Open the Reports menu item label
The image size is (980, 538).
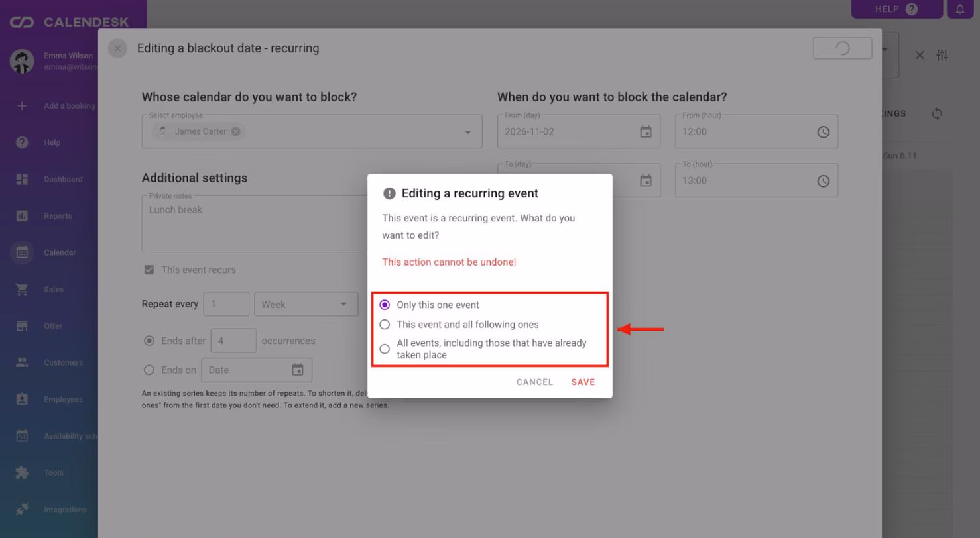(58, 216)
